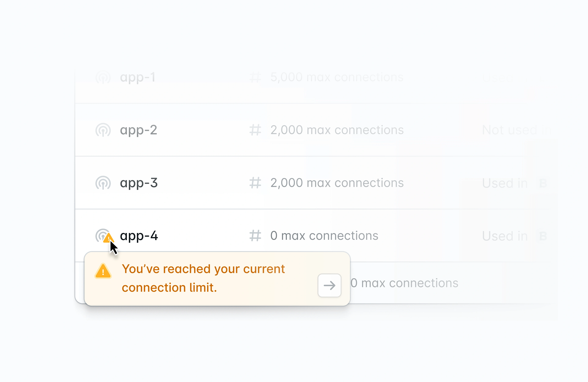Click the hash icon in the app-1 row
588x382 pixels.
tap(256, 77)
